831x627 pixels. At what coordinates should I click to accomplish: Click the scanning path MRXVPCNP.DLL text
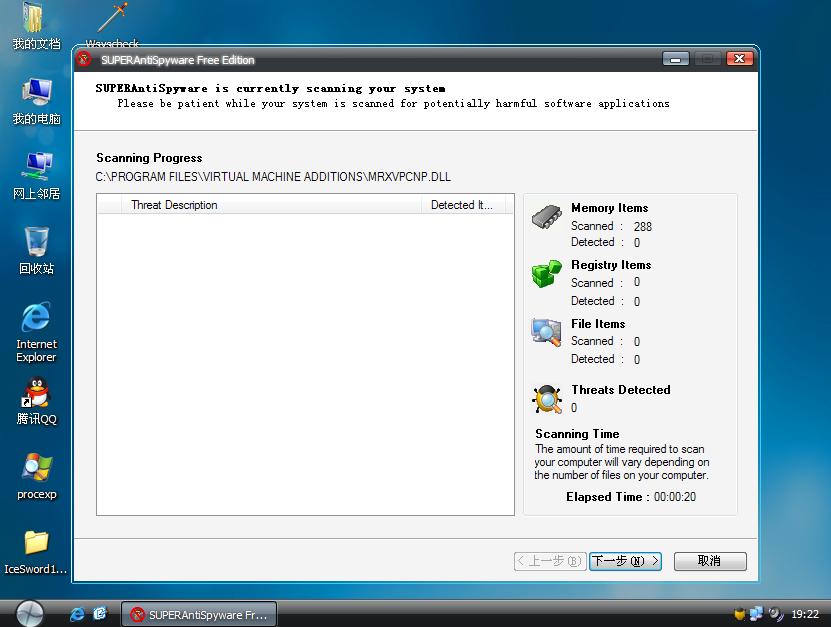pyautogui.click(x=273, y=176)
